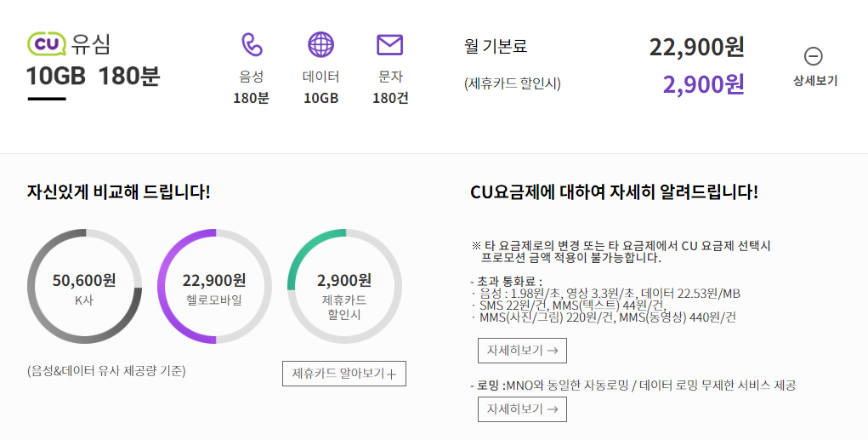This screenshot has width=868, height=440.
Task: Click the data globe icon
Action: click(x=321, y=45)
